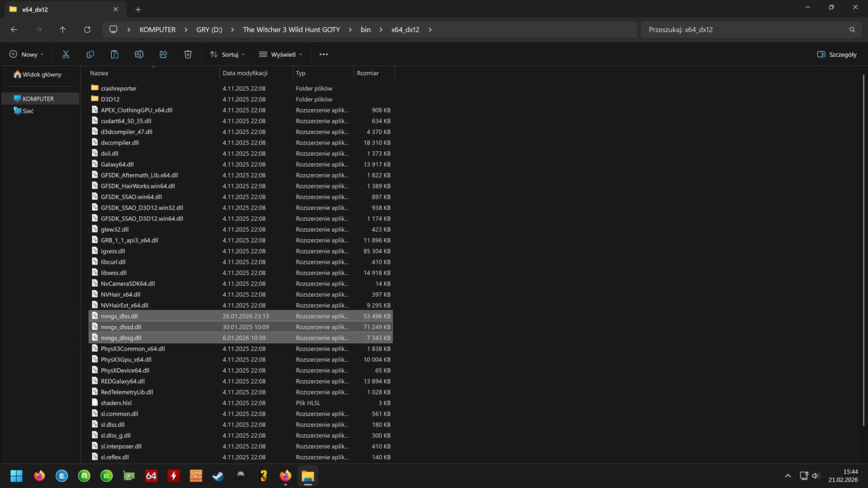Open the Nowy dropdown menu

26,54
